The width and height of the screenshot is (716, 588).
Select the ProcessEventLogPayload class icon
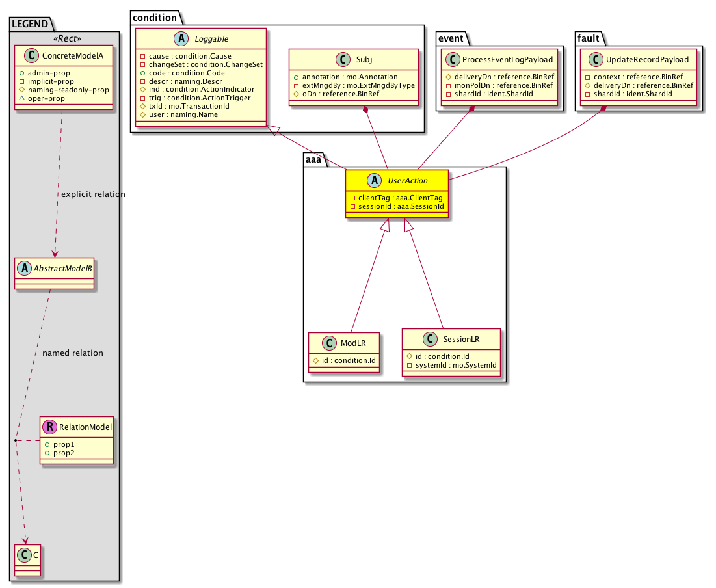tap(455, 60)
